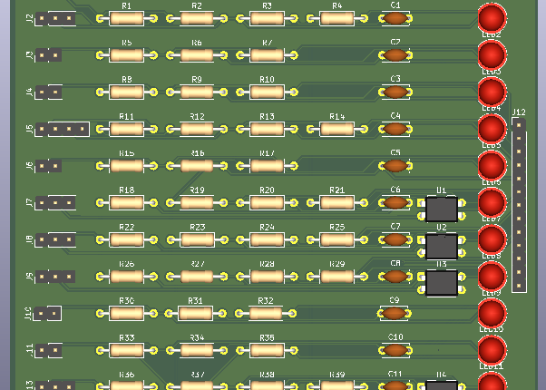Click capacitor C4
The image size is (546, 390).
pyautogui.click(x=396, y=129)
